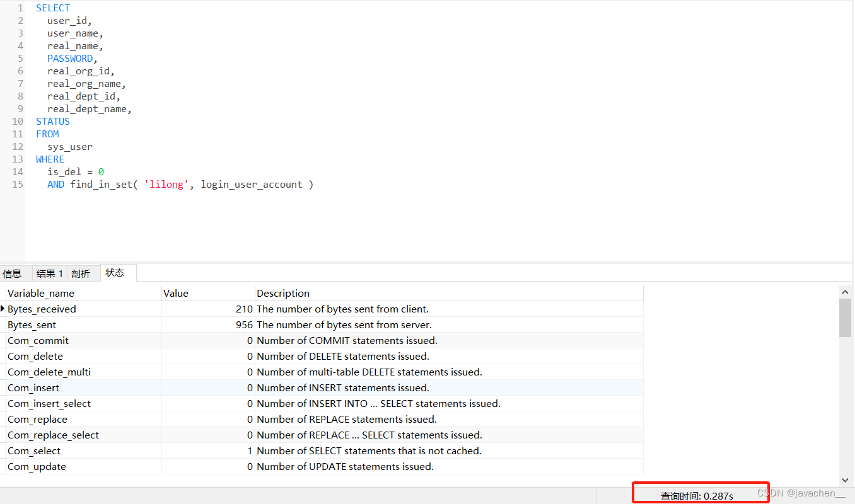Image resolution: width=855 pixels, height=504 pixels.
Task: Open the 剖析 tab
Action: (81, 273)
